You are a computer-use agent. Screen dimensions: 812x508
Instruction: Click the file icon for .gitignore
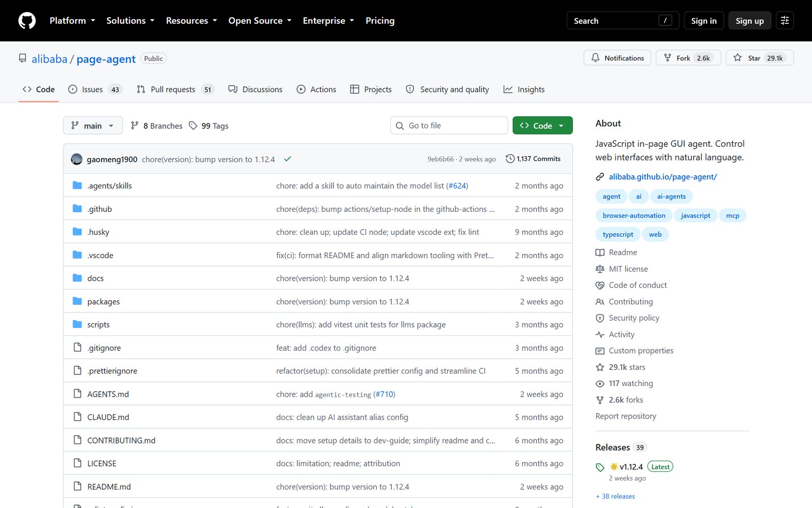pyautogui.click(x=77, y=347)
